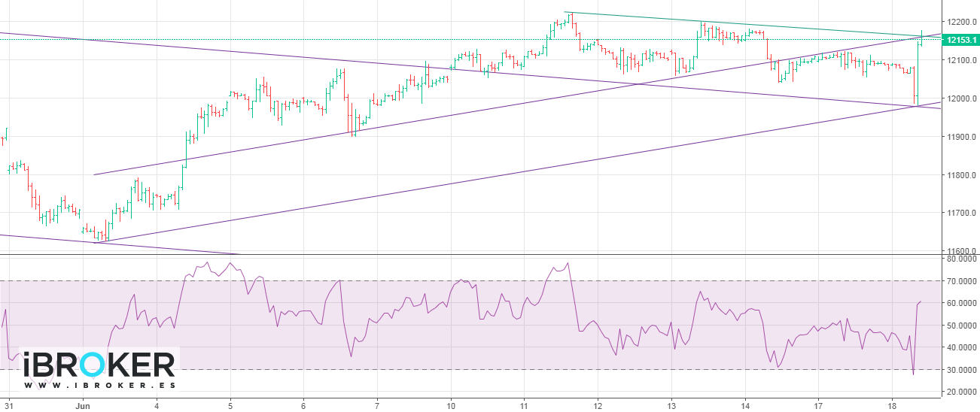Click the 11600.0 price axis label
This screenshot has height=412, width=980.
coord(963,251)
